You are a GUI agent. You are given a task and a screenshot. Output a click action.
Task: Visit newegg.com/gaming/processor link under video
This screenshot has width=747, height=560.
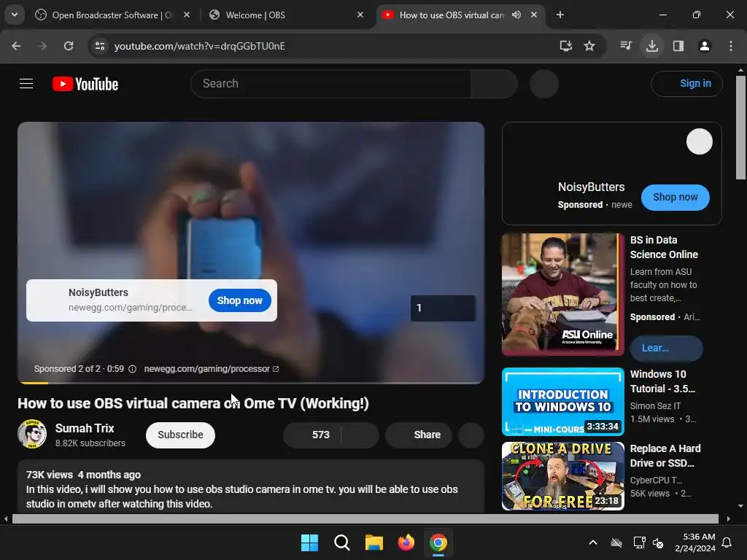211,368
